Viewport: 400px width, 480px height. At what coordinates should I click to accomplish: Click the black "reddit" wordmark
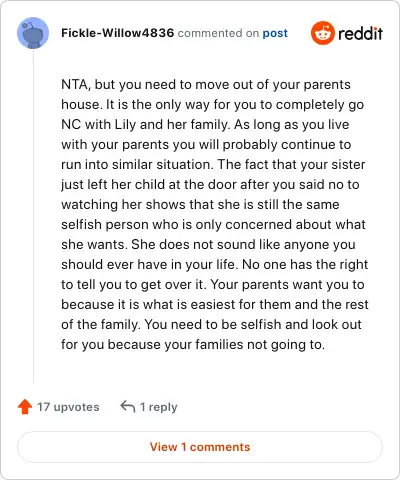pos(360,33)
